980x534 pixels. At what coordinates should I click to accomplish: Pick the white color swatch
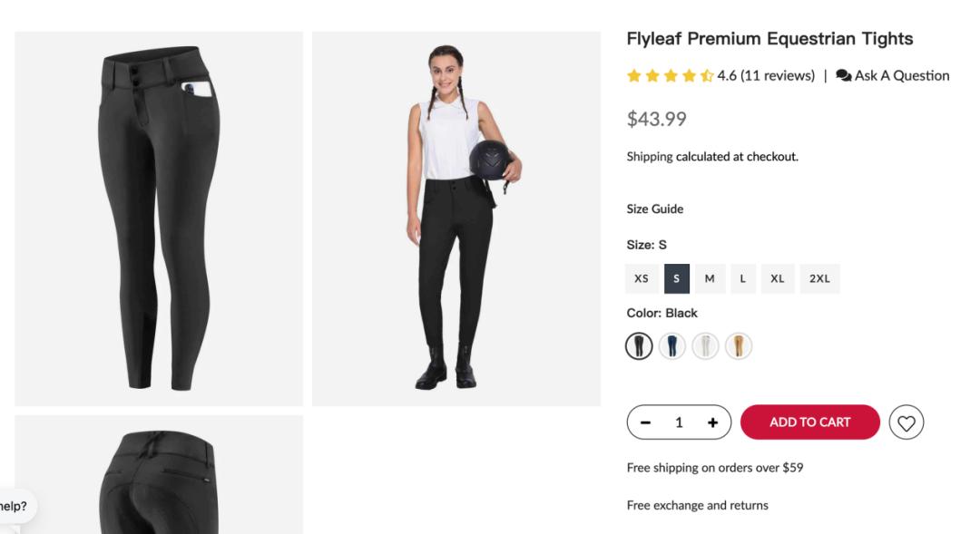705,346
